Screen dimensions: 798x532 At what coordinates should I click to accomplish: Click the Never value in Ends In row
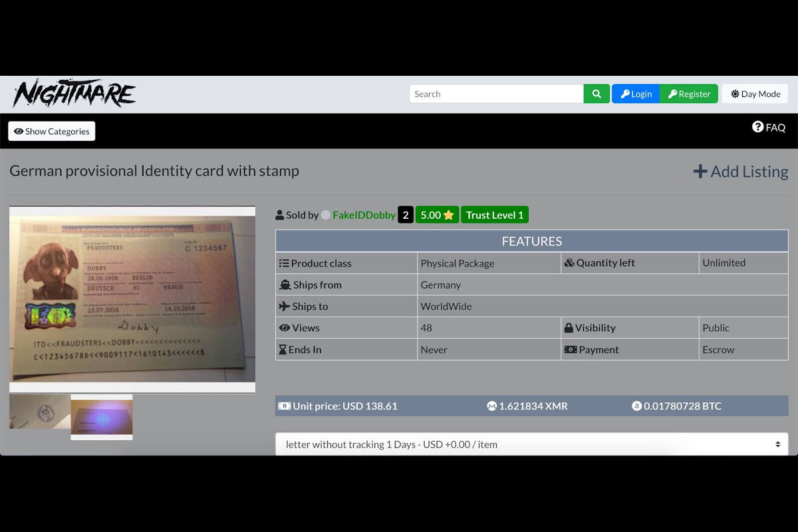pos(434,349)
